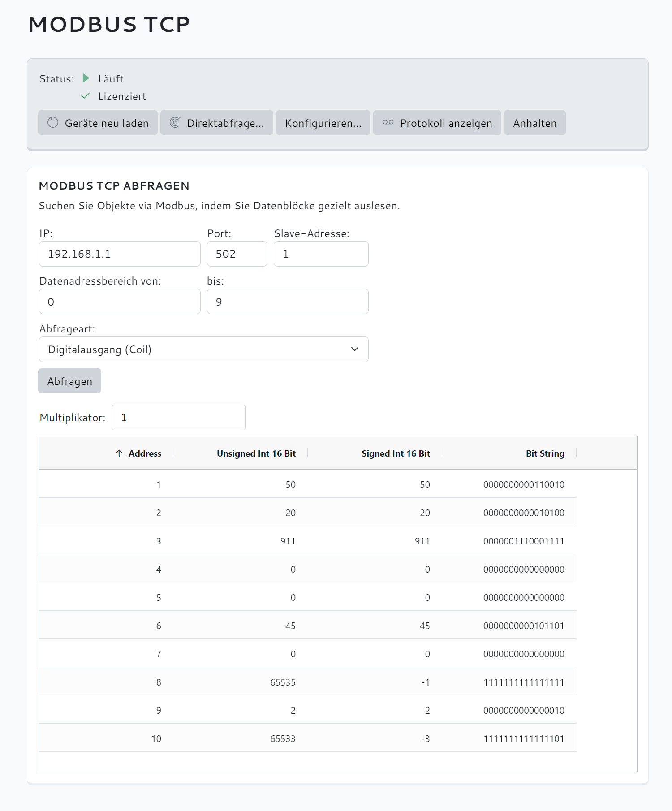Click bit string 1111111111111111

tap(524, 682)
